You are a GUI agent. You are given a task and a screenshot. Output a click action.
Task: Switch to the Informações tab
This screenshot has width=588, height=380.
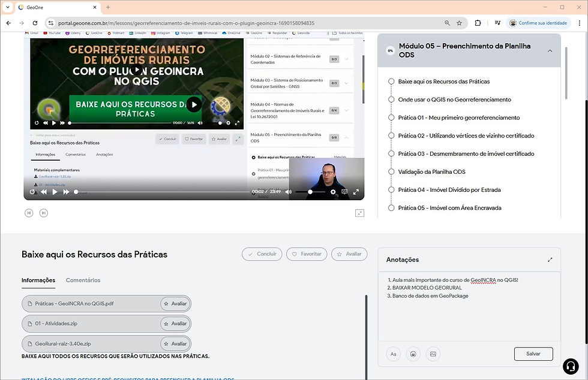tap(38, 281)
